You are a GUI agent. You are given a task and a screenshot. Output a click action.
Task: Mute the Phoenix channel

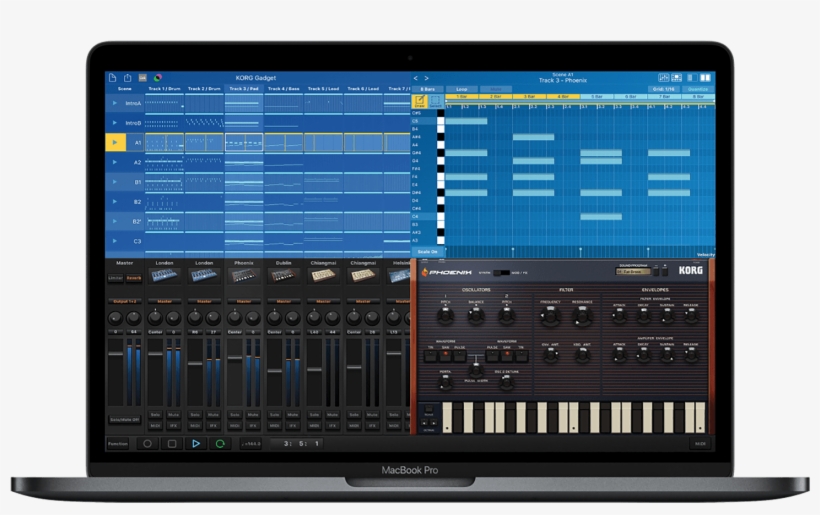click(253, 415)
